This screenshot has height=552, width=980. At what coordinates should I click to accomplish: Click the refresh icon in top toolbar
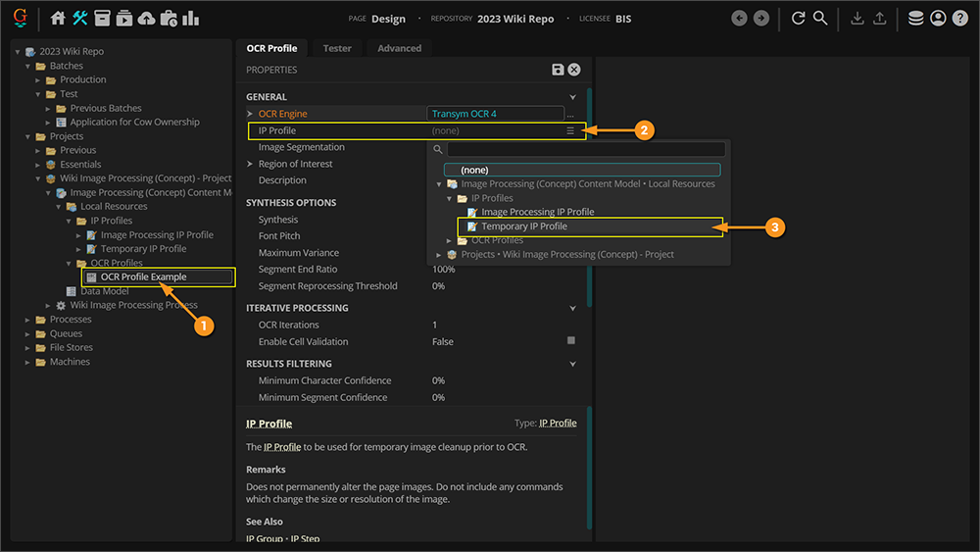(798, 19)
